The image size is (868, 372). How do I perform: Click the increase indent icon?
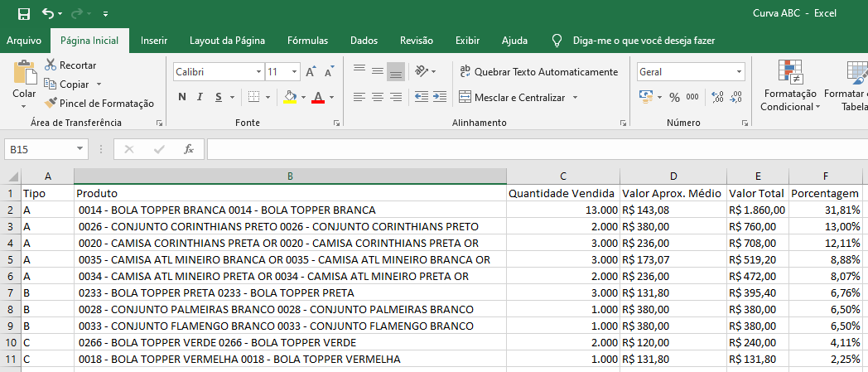[x=440, y=97]
